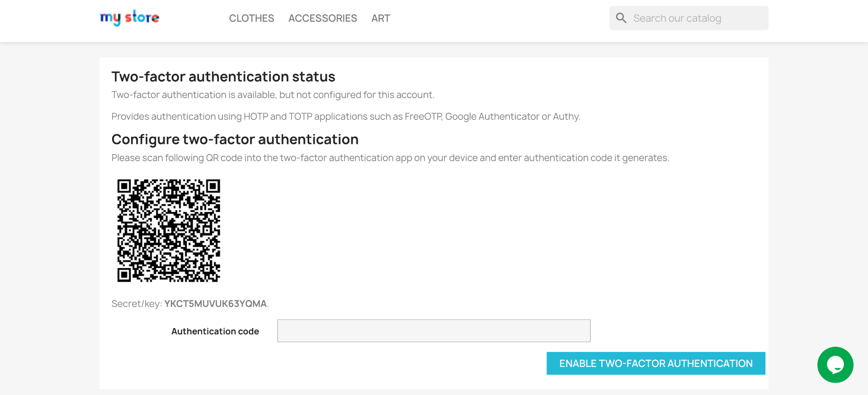Click the Configure two-factor authentication heading

(x=235, y=139)
